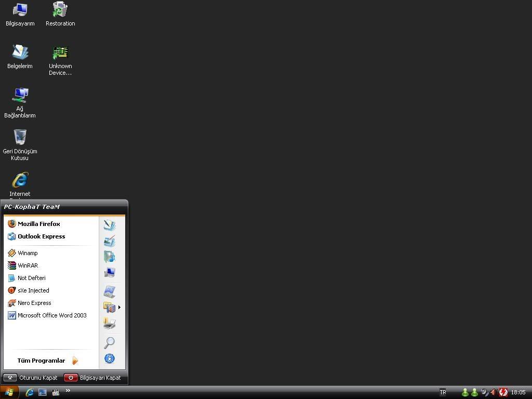Click the 18:05 taskbar clock
The height and width of the screenshot is (399, 532).
(518, 393)
